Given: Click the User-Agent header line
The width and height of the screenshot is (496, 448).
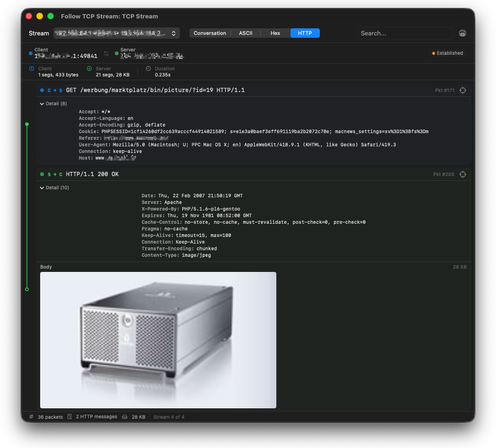Looking at the screenshot, I should [x=237, y=145].
